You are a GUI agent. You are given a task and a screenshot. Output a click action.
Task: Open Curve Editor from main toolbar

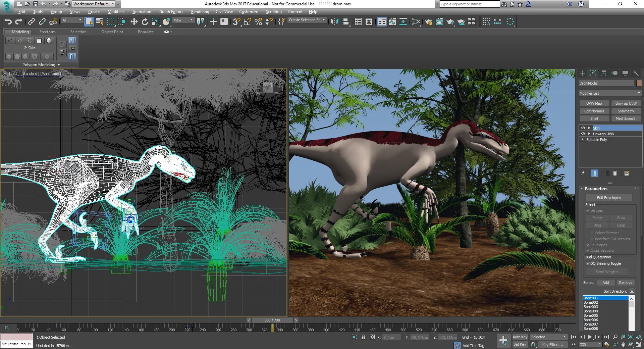(392, 22)
